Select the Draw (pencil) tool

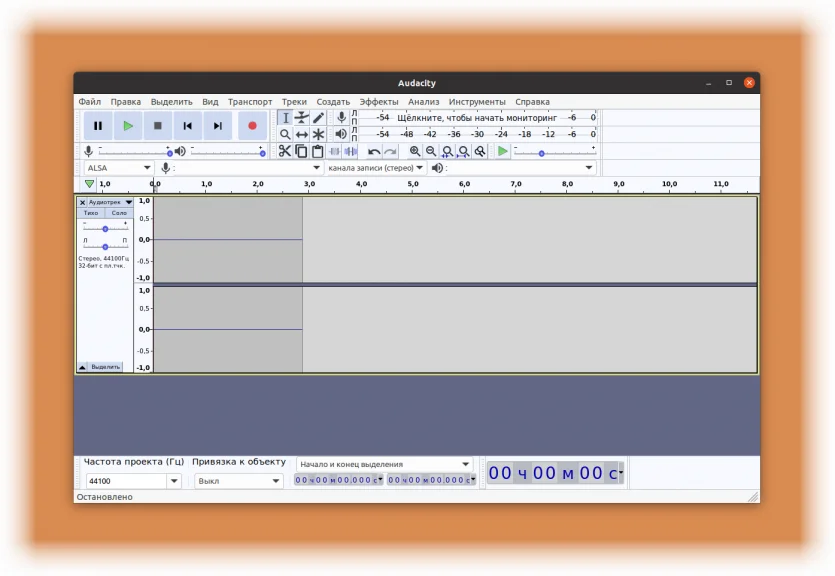pyautogui.click(x=318, y=118)
